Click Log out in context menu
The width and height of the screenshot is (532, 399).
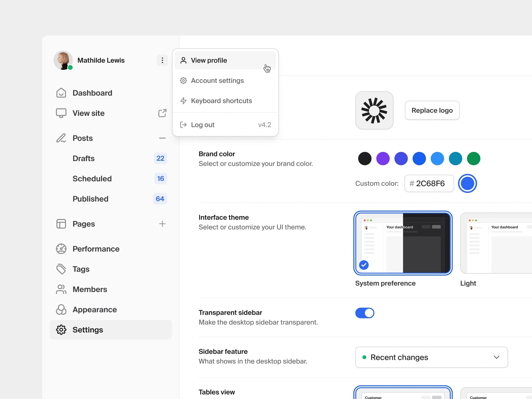[x=203, y=124]
